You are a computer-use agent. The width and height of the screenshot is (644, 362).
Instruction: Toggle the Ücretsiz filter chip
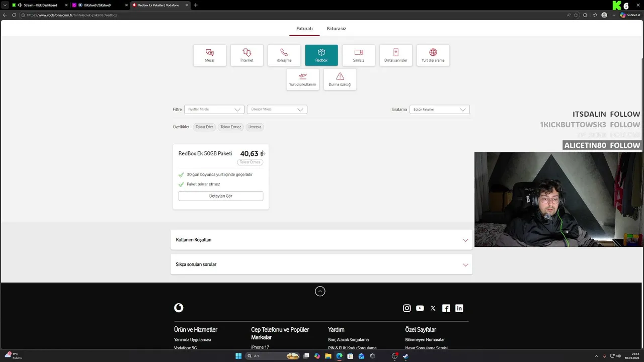point(255,127)
